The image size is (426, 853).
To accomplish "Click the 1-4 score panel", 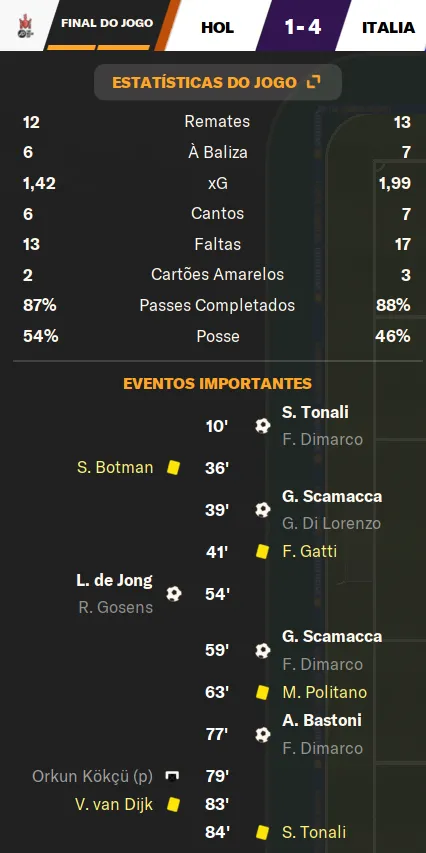I will pyautogui.click(x=303, y=26).
